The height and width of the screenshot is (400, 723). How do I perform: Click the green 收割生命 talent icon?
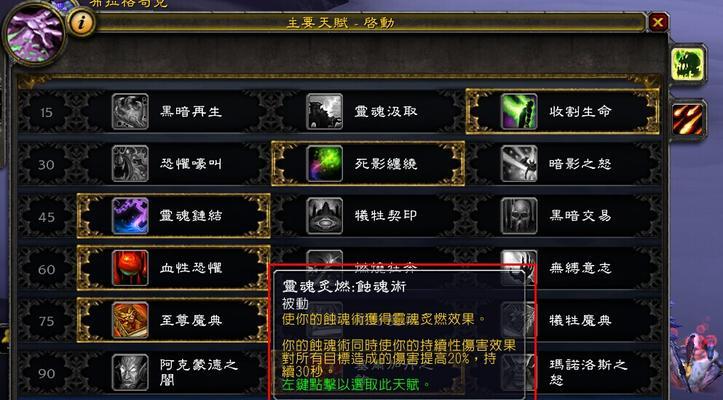519,112
